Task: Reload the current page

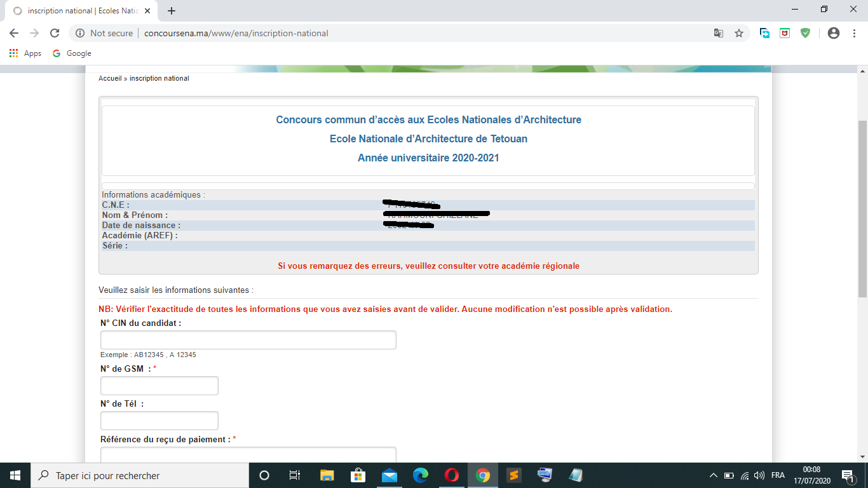Action: click(55, 33)
